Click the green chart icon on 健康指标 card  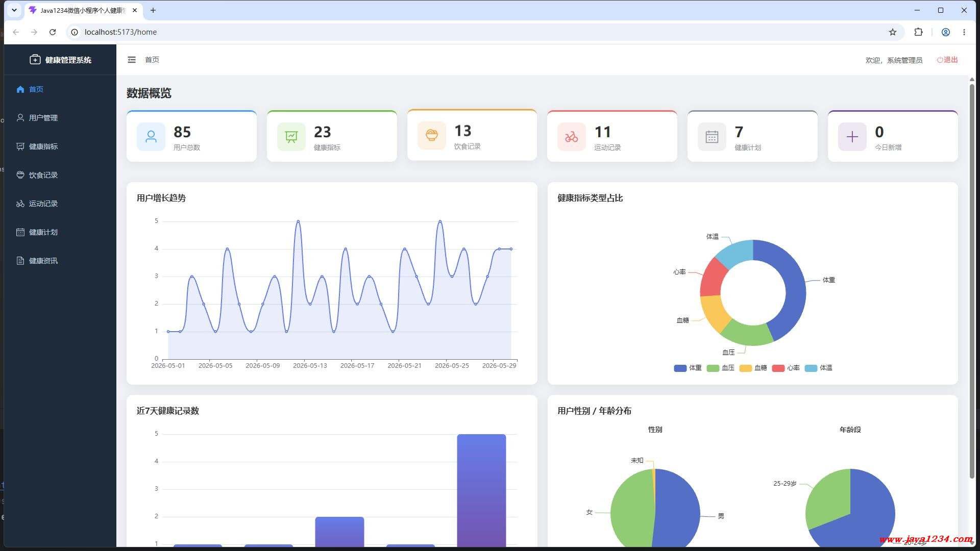[291, 137]
